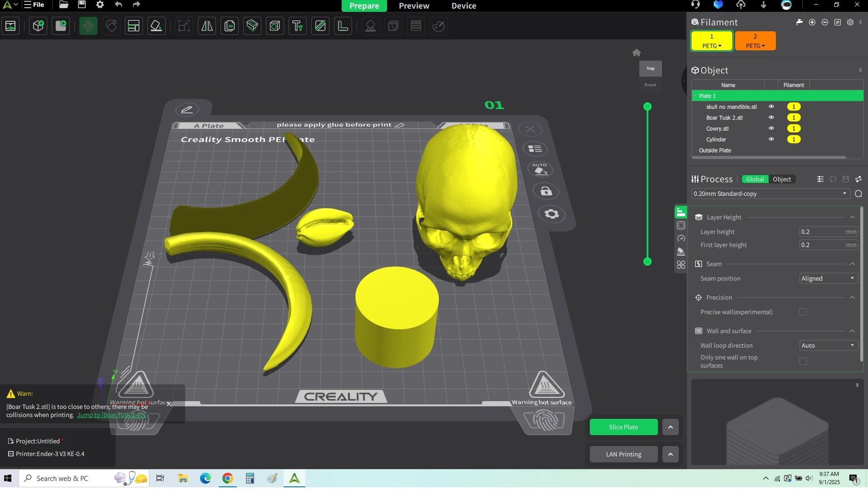This screenshot has width=868, height=490.
Task: Switch Process scope to Object
Action: 781,179
